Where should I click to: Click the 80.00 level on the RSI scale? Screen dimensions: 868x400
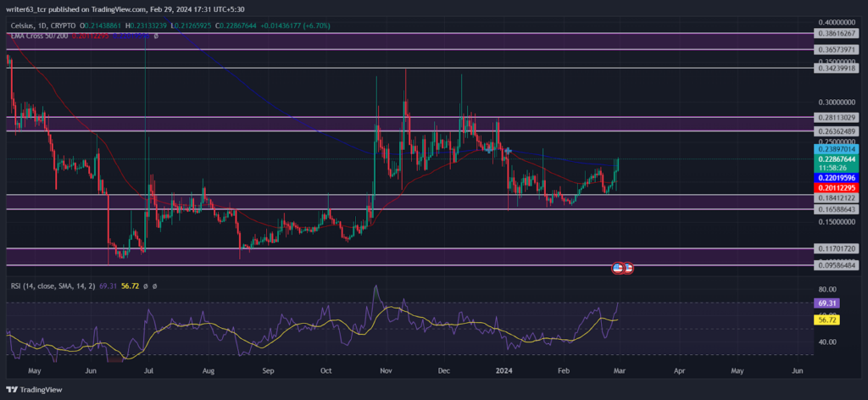(827, 289)
